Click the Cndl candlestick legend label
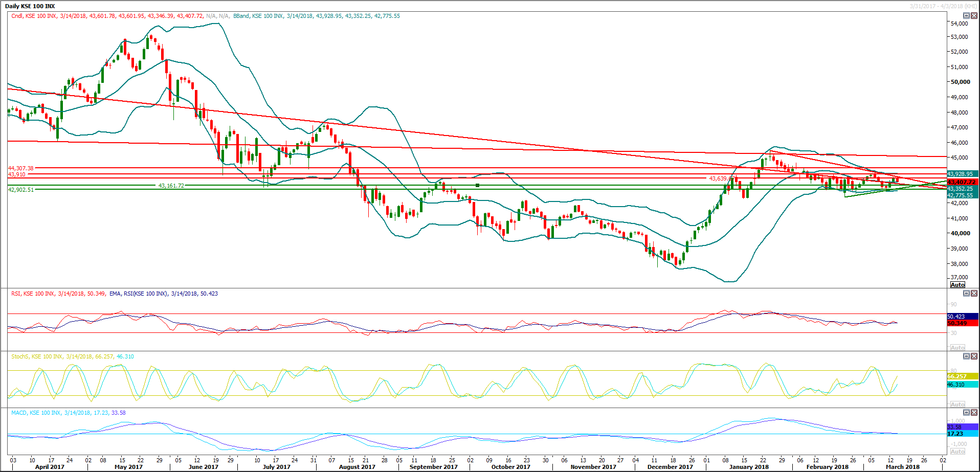 pyautogui.click(x=17, y=16)
